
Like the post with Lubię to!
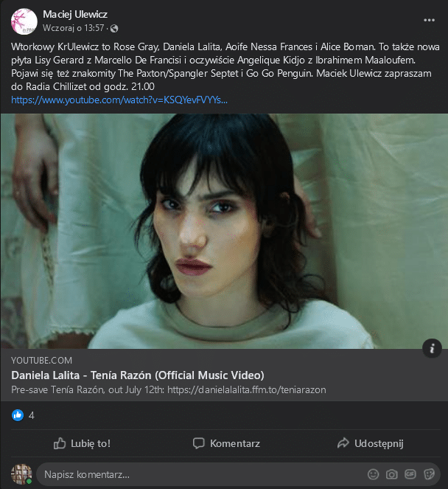pyautogui.click(x=82, y=443)
